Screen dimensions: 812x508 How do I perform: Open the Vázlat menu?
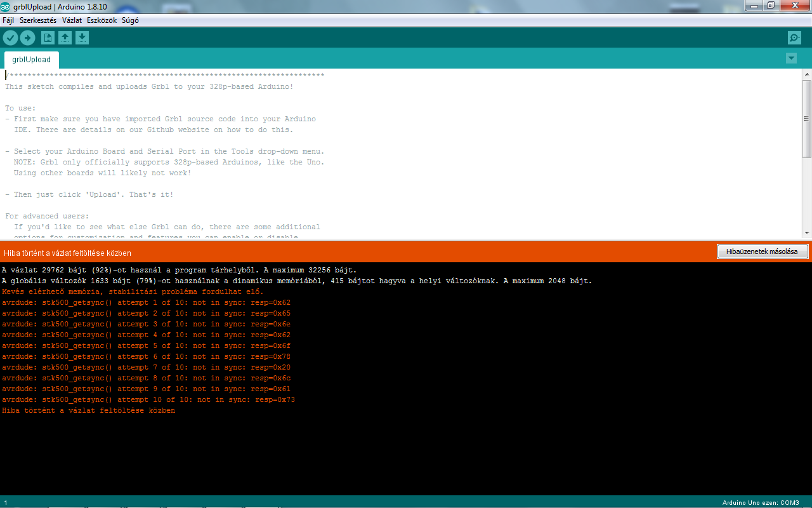pyautogui.click(x=72, y=20)
